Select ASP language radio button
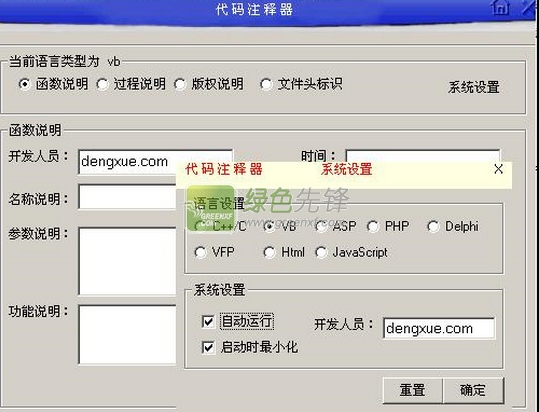Viewport: 539px width, 412px height. pyautogui.click(x=321, y=226)
